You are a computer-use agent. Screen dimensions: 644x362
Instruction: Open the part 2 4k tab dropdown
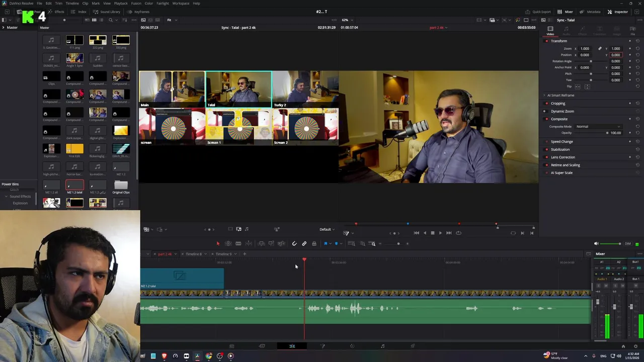pos(175,254)
